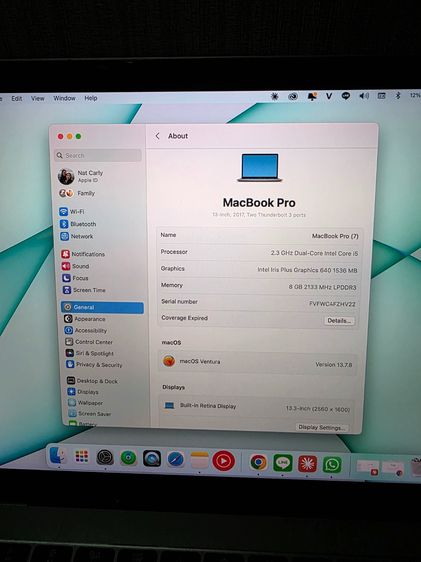The width and height of the screenshot is (421, 562).
Task: Click System Settings icon in the Dock
Action: [x=105, y=457]
